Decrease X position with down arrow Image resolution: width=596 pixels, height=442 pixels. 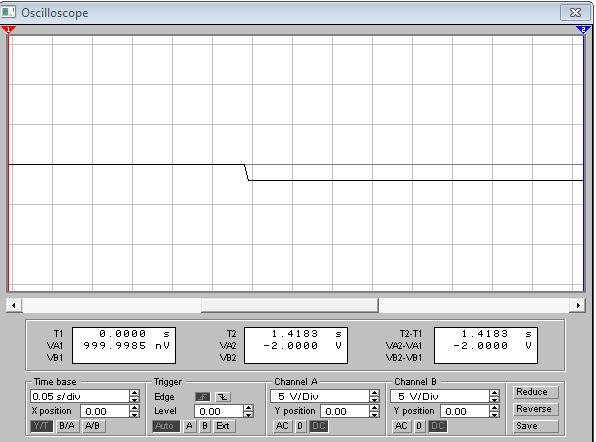(134, 414)
